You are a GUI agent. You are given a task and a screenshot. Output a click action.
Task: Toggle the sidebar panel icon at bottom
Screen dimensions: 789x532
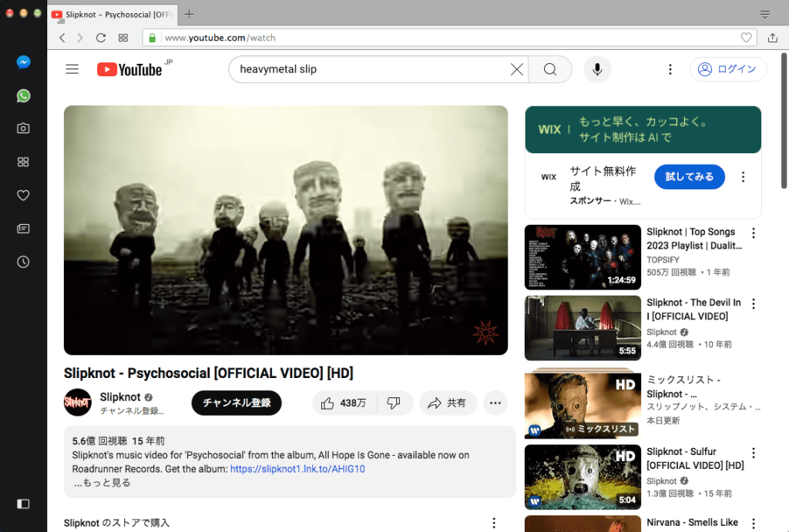(23, 504)
